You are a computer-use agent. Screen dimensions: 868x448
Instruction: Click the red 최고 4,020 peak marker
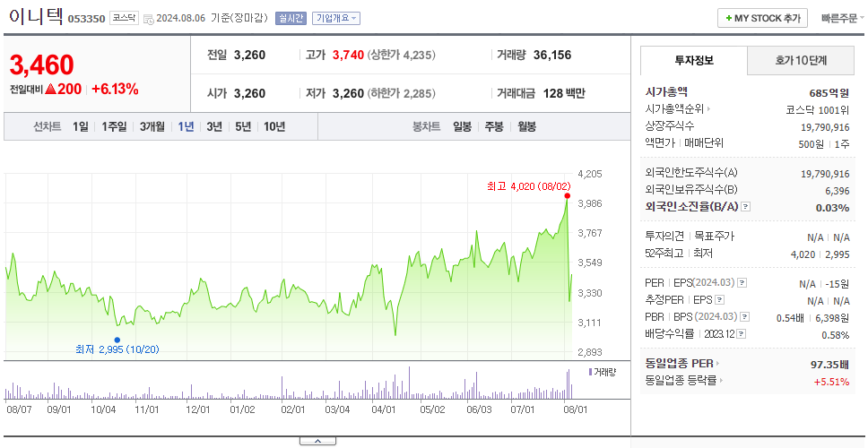coord(568,196)
